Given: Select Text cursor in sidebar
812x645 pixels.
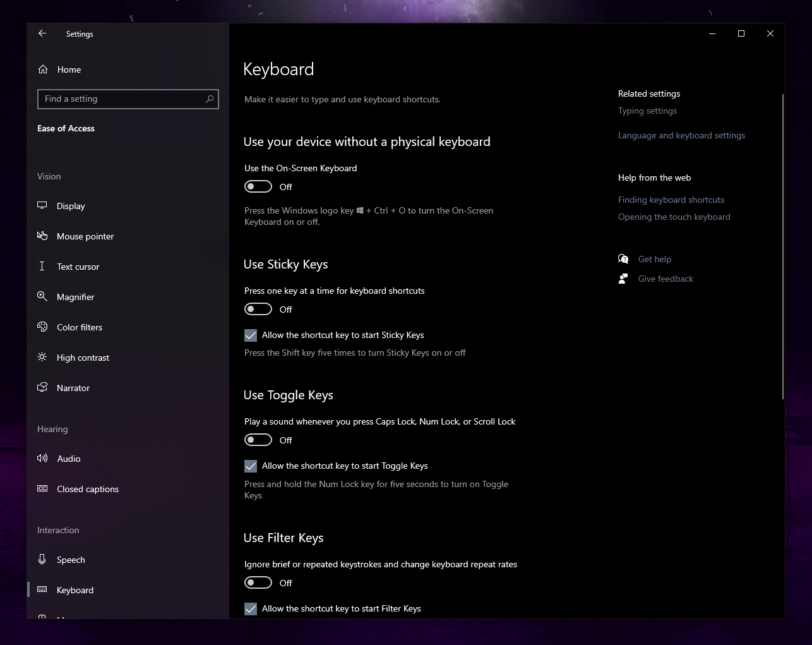Looking at the screenshot, I should [128, 267].
